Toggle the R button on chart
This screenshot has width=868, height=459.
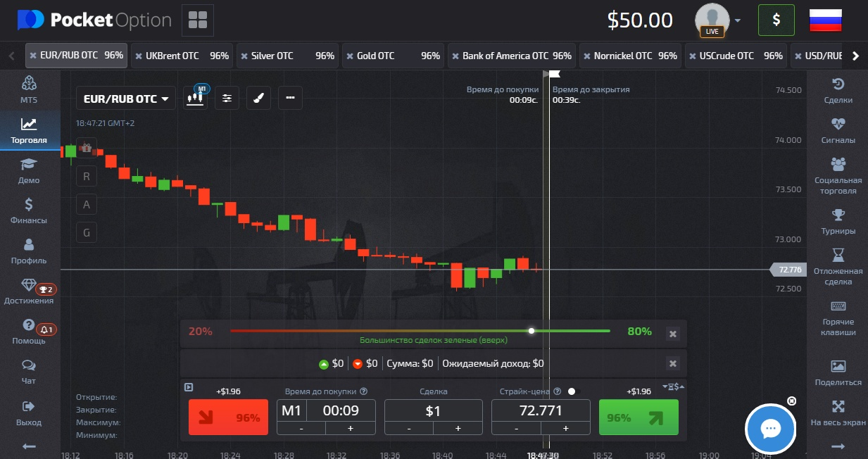pyautogui.click(x=87, y=177)
